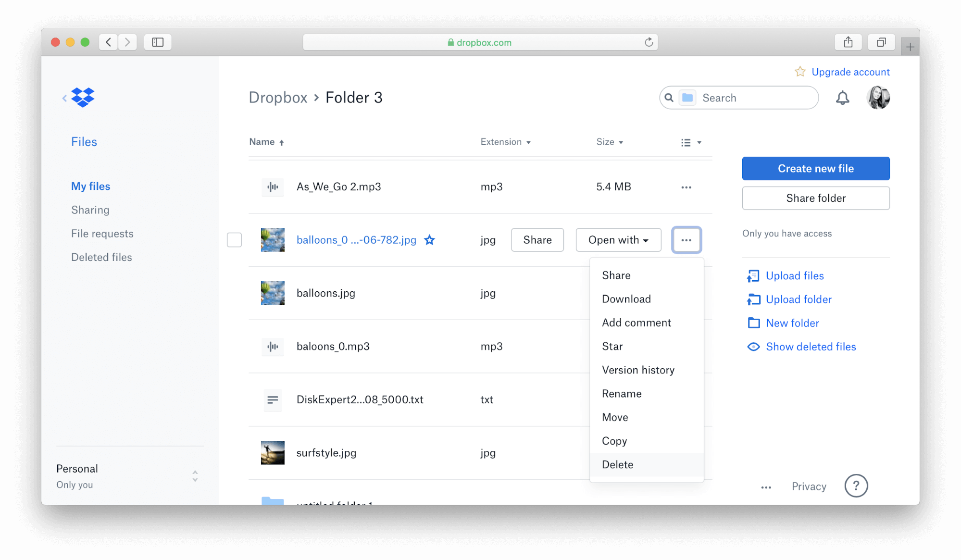Toggle the three-dot more options button
This screenshot has width=961, height=560.
pos(686,240)
